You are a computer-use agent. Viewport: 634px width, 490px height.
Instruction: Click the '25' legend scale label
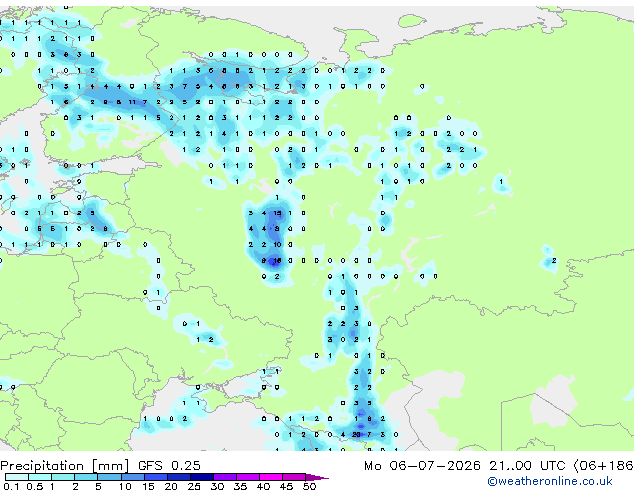click(x=194, y=486)
